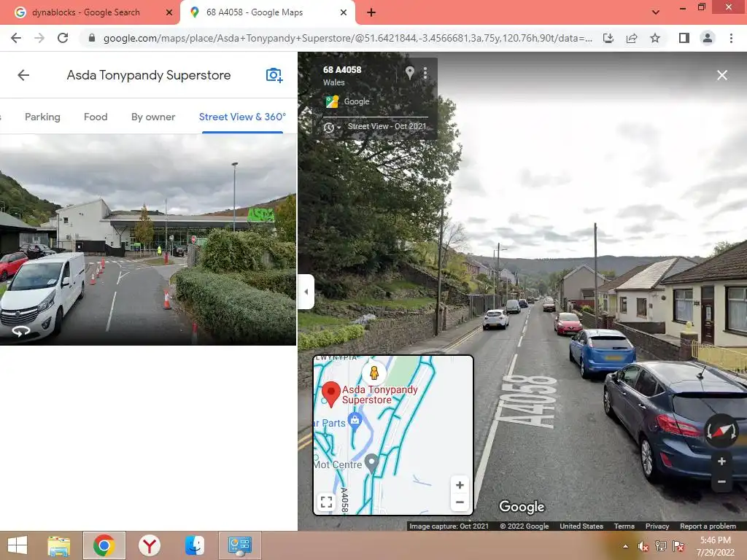
Task: Zoom in on the mini map
Action: [x=460, y=485]
